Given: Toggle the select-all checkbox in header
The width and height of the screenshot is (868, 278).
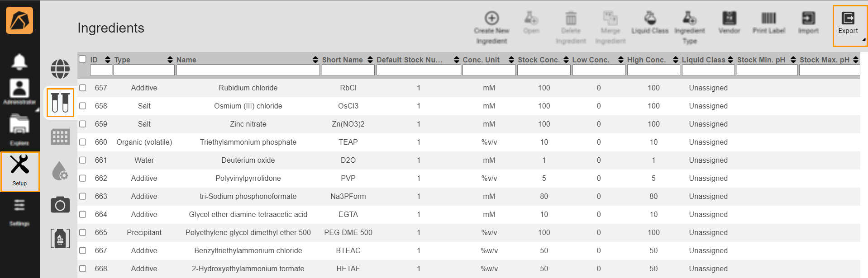Looking at the screenshot, I should click(83, 59).
